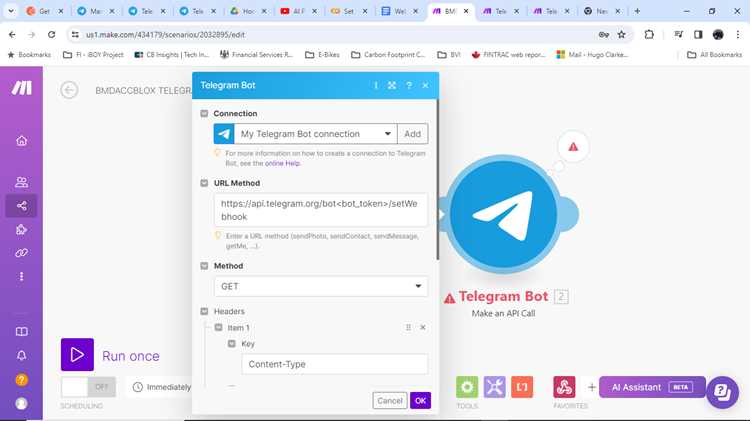
Task: Open the user profile avatar in sidebar
Action: point(22,403)
